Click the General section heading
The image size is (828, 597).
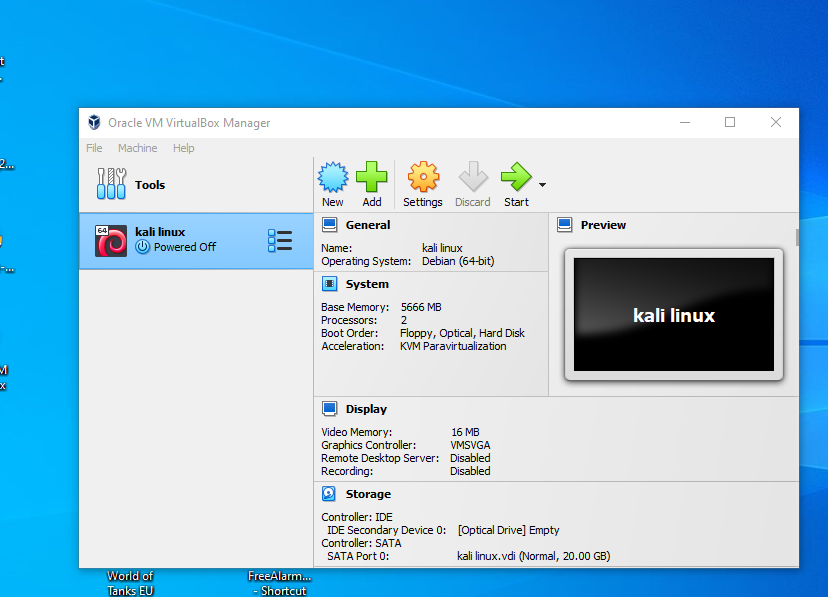(368, 225)
